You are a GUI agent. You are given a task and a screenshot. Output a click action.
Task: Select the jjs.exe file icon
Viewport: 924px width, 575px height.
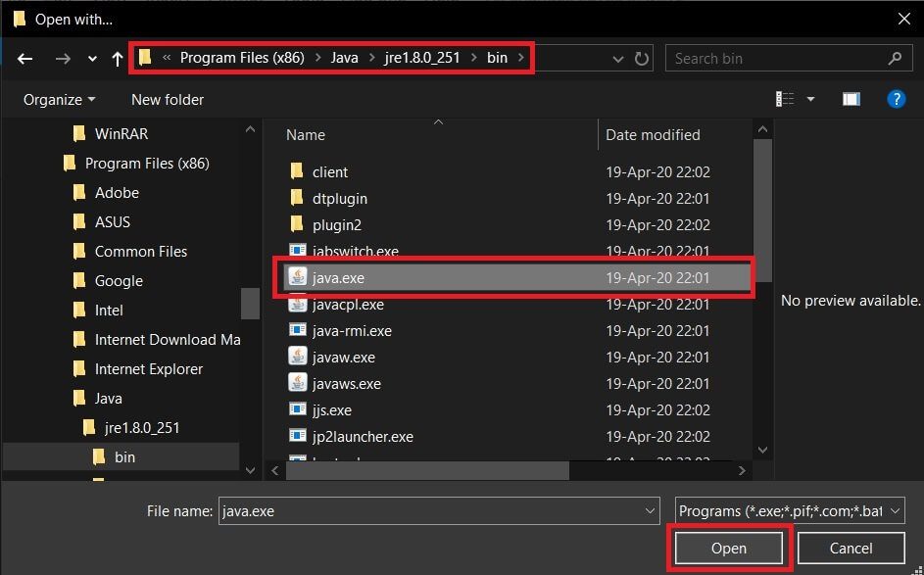coord(297,409)
